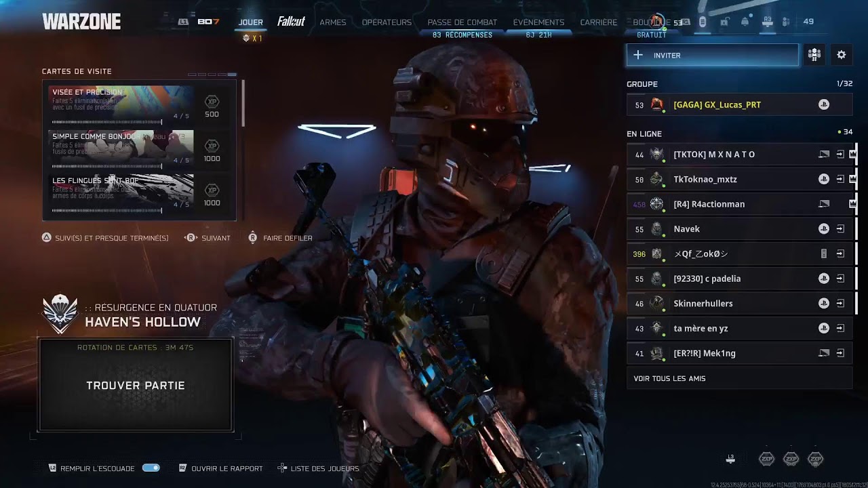
Task: Click Xbox console icon on メQf_乙okØシ row
Action: (824, 253)
